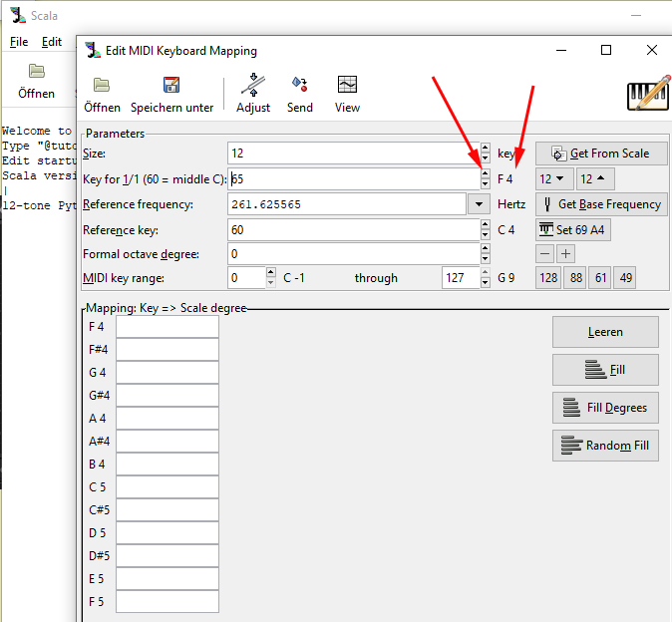Increase the Size spinner value
This screenshot has width=672, height=622.
[x=486, y=149]
